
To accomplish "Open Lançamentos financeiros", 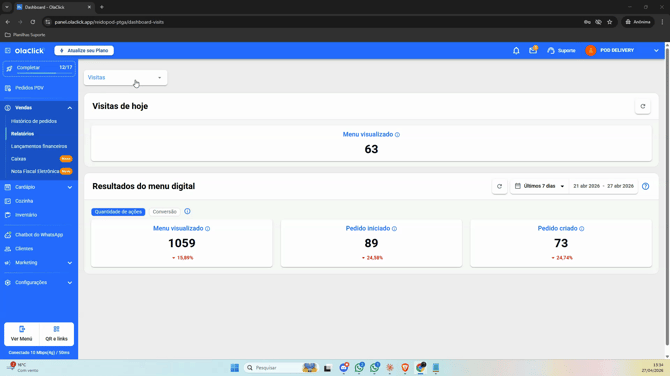I will pos(39,146).
